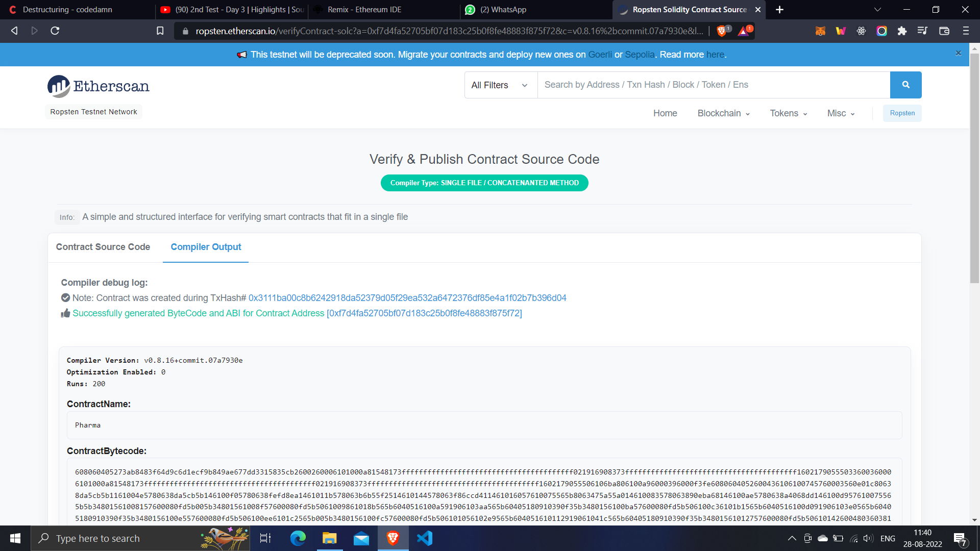Switch to the WhatsApp browser tab
The image size is (980, 551).
pyautogui.click(x=536, y=10)
